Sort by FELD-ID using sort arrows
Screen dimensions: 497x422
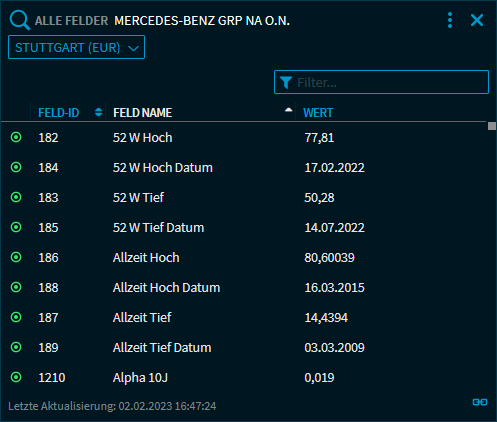tap(98, 112)
